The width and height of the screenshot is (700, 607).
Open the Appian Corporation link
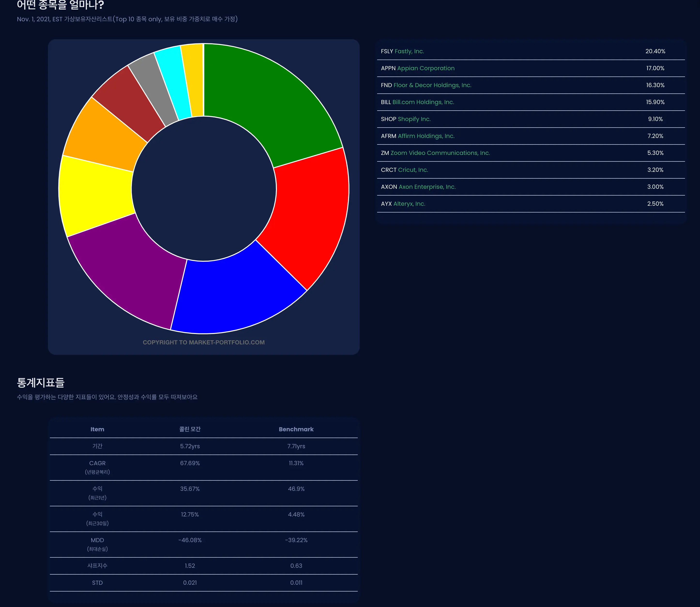point(426,68)
